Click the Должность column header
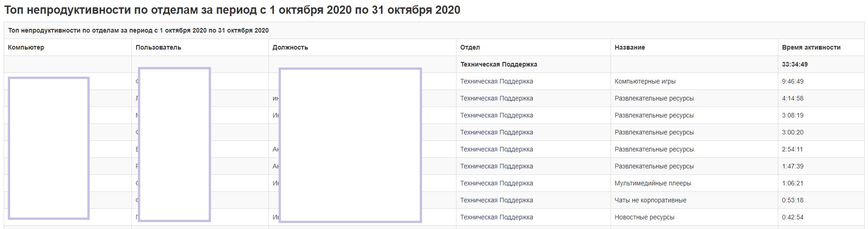 [x=290, y=47]
